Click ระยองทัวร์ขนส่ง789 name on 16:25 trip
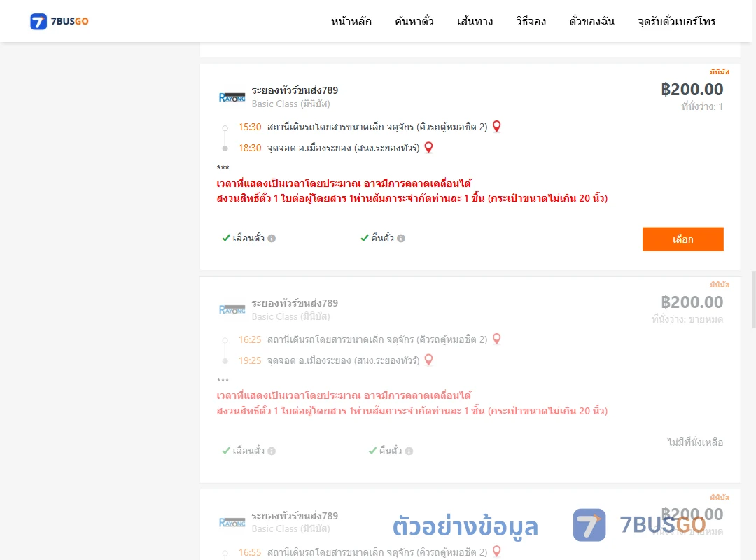The width and height of the screenshot is (756, 560). [x=295, y=303]
